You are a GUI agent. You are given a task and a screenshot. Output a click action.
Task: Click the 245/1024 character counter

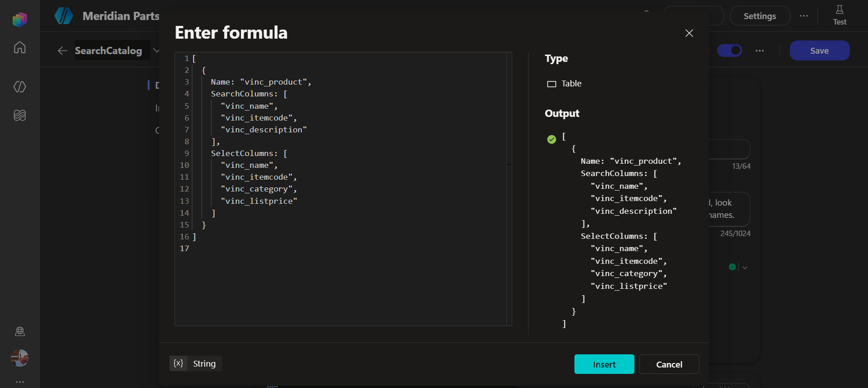click(x=735, y=233)
